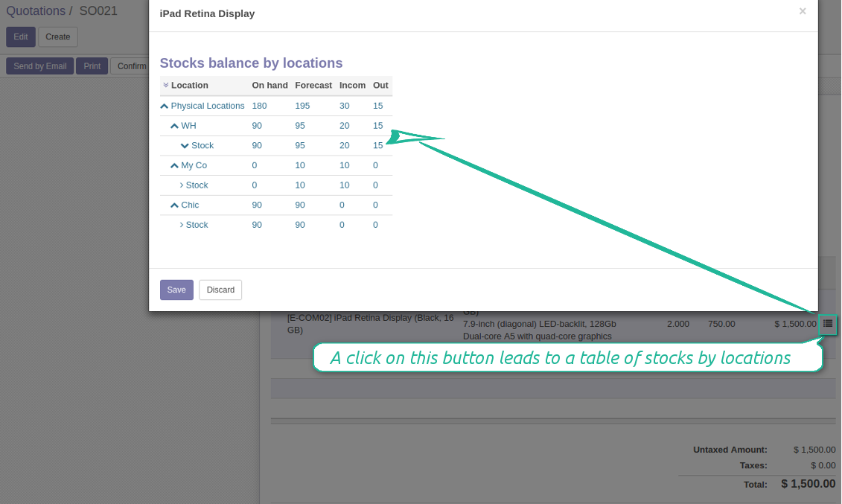Collapse the My Co row
The width and height of the screenshot is (842, 504).
tap(174, 166)
